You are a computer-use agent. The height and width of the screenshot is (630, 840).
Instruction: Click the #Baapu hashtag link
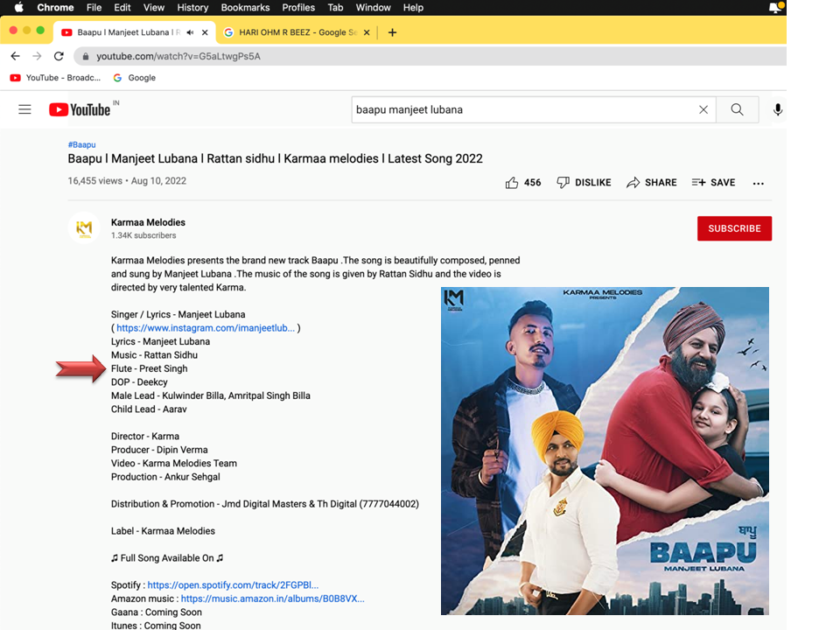(81, 144)
